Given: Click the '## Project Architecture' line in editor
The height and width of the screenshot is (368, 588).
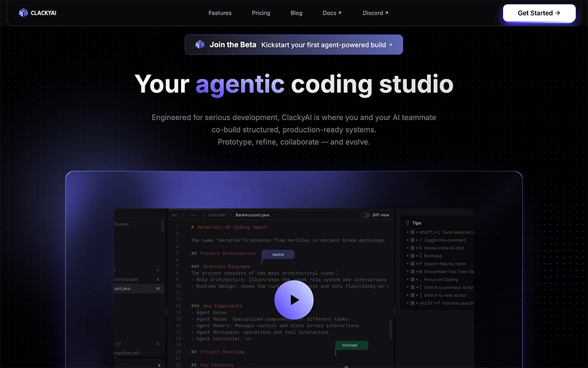Looking at the screenshot, I should (223, 253).
